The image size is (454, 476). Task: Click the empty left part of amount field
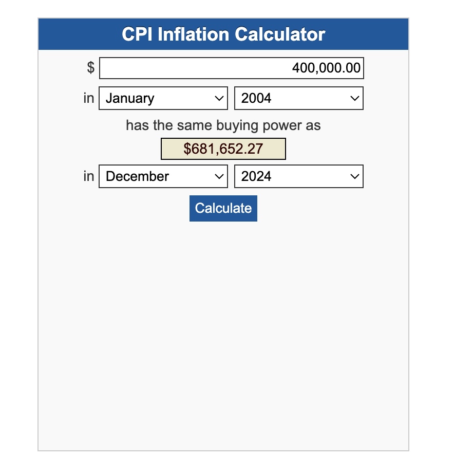[154, 68]
